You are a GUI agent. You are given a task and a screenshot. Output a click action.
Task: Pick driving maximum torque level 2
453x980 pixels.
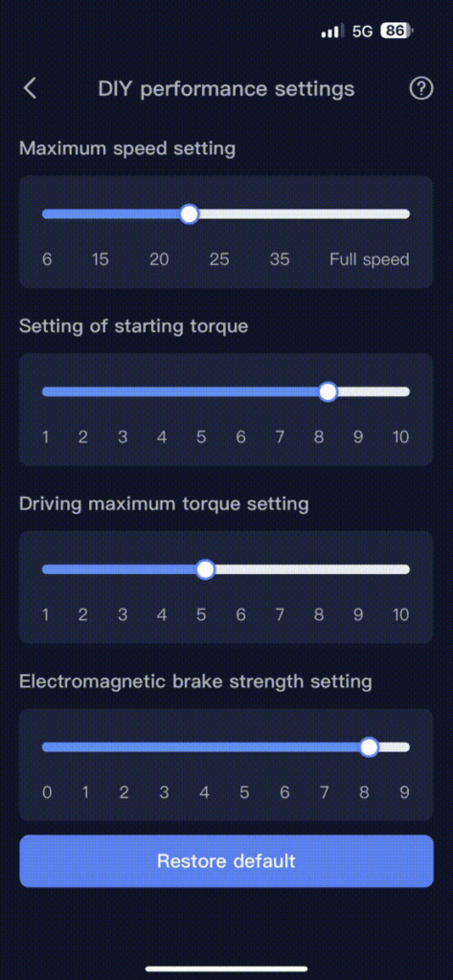[82, 614]
